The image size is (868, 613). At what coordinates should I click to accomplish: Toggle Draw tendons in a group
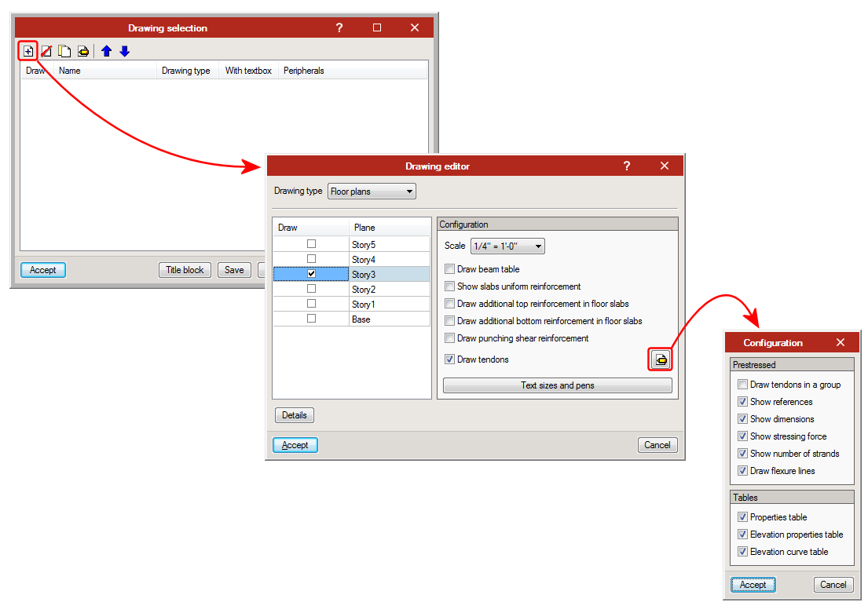pos(742,385)
